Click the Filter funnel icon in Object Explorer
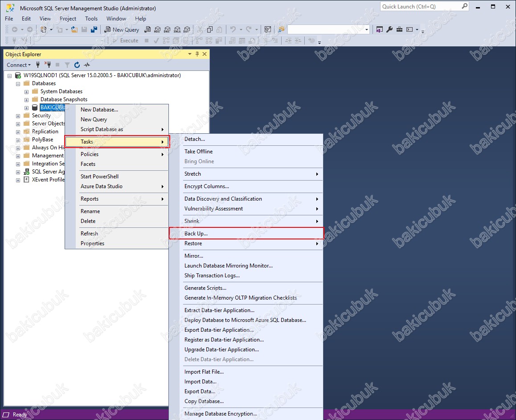The height and width of the screenshot is (420, 516). 67,65
